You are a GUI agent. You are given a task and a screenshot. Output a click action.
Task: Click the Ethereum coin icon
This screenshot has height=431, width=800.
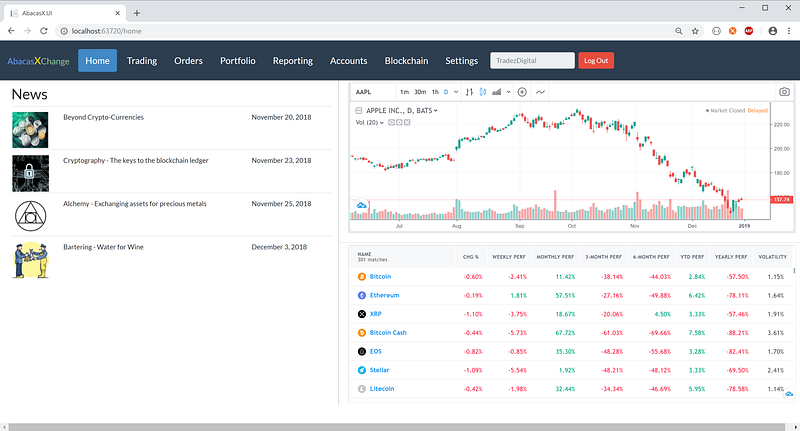(x=362, y=295)
